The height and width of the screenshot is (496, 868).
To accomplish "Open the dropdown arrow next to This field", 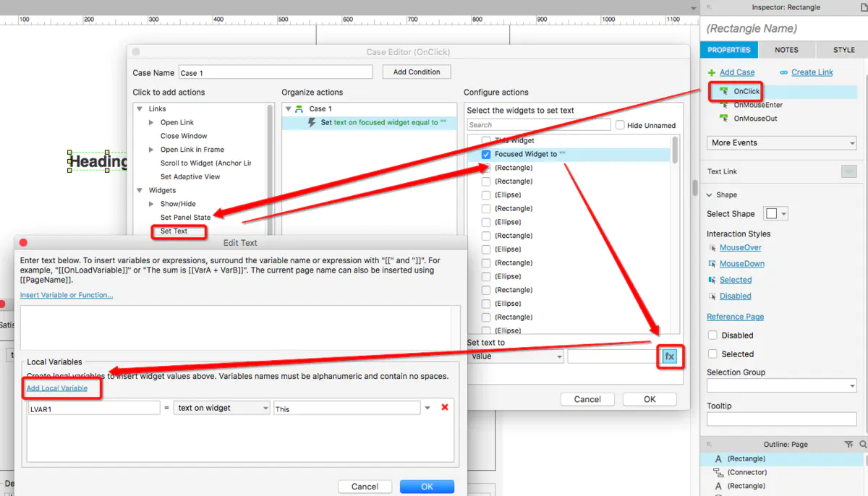I will pyautogui.click(x=427, y=409).
